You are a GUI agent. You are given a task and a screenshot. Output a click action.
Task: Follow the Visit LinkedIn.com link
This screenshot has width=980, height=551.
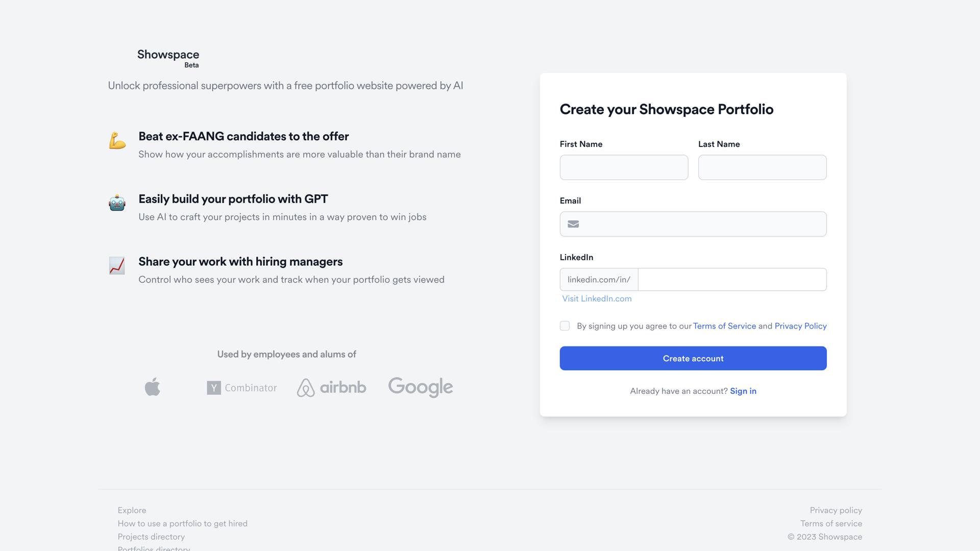click(x=597, y=299)
